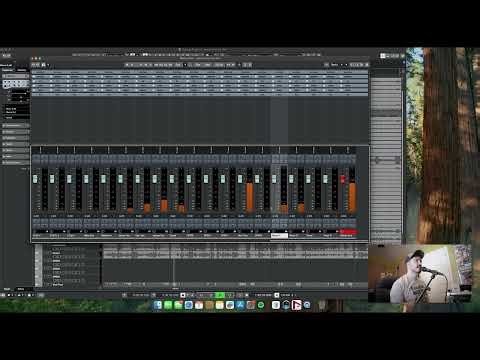Toggle the green lit button in transport bar

(220, 295)
